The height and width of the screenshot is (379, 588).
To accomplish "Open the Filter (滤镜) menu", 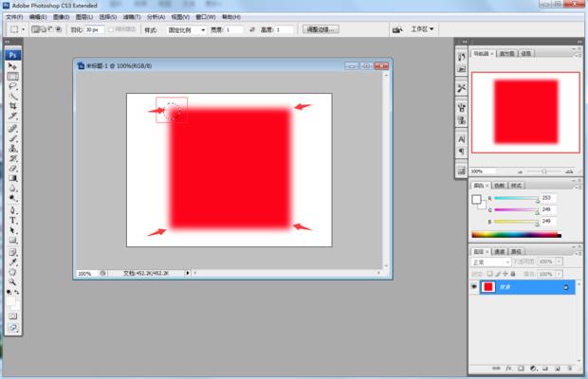I will click(133, 17).
